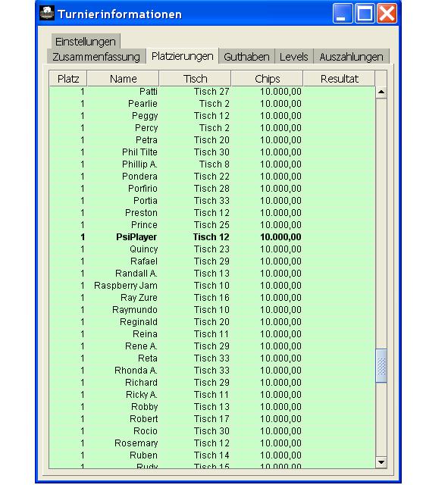Viewport: 448px width, 485px height.
Task: Close the Turnierinformationen window
Action: [387, 14]
